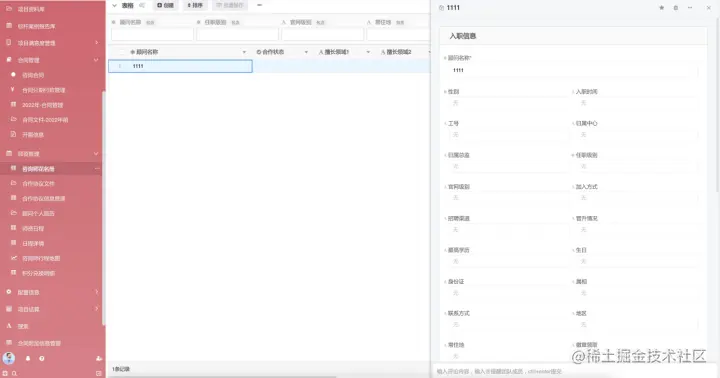Expand the 项目结算 sidebar group

pyautogui.click(x=96, y=309)
